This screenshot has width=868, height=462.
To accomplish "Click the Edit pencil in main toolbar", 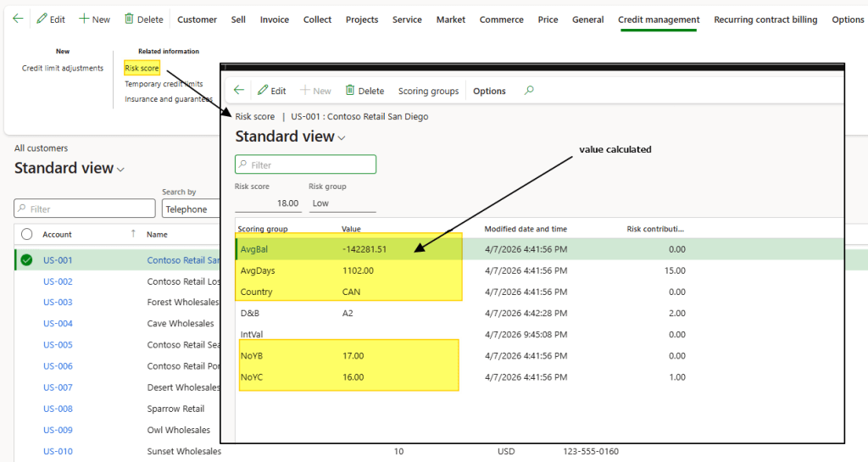I will click(x=42, y=19).
